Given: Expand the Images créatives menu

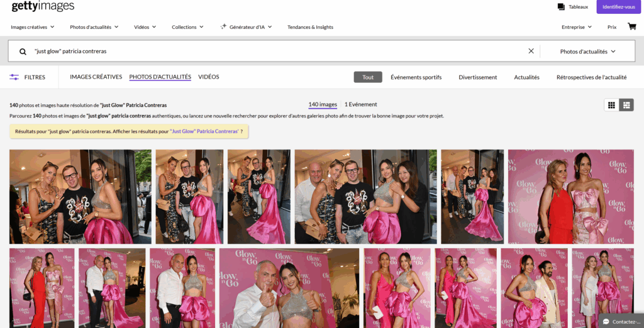Looking at the screenshot, I should (33, 27).
